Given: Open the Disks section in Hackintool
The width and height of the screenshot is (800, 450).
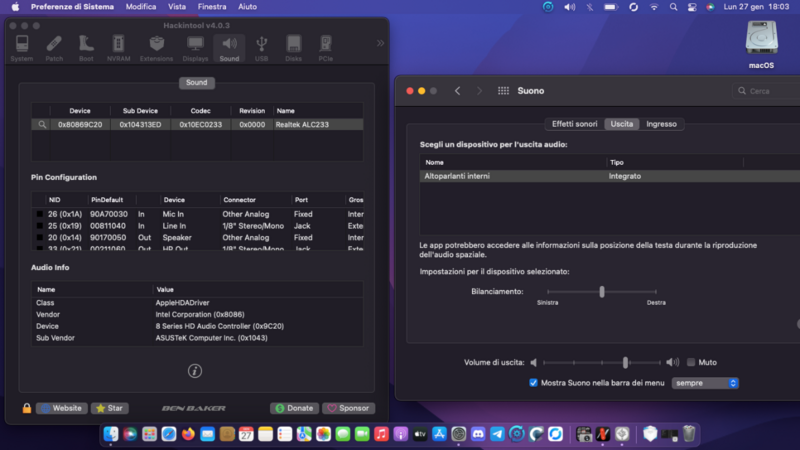Looking at the screenshot, I should click(293, 48).
